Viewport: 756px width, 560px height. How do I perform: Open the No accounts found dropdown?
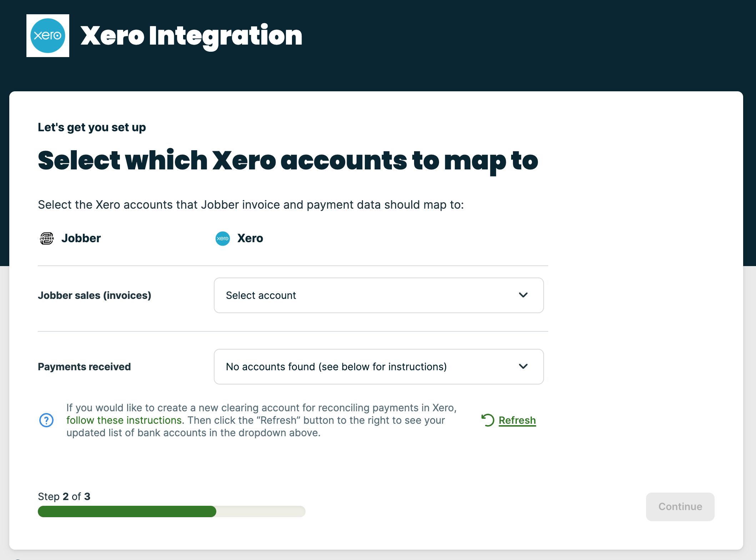[378, 367]
